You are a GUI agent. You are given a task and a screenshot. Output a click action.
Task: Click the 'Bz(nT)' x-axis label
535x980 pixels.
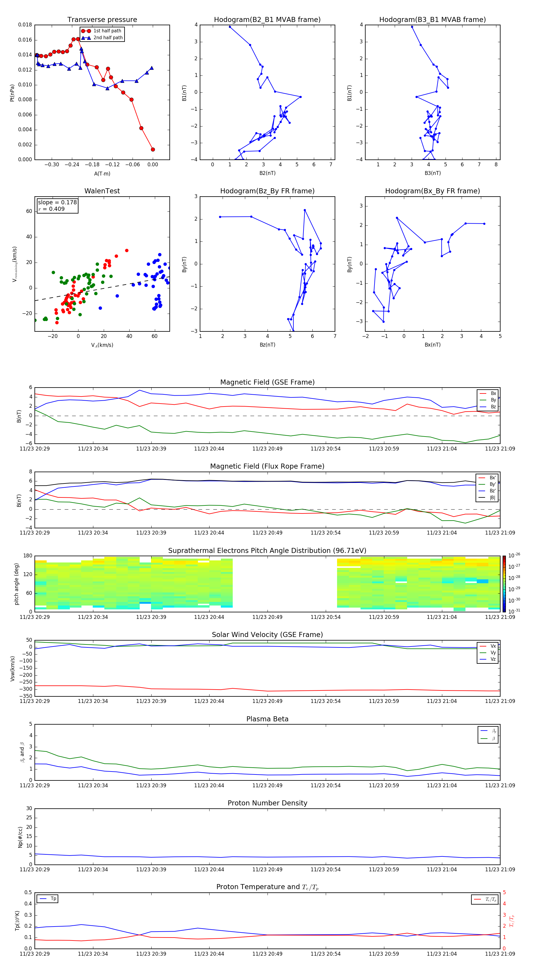(267, 345)
